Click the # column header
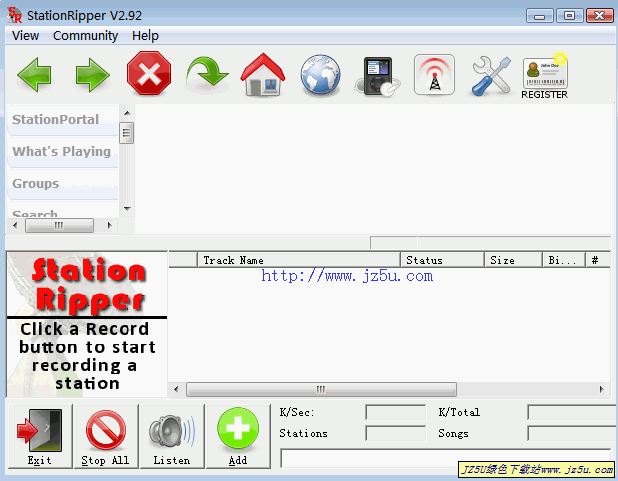 pos(598,260)
